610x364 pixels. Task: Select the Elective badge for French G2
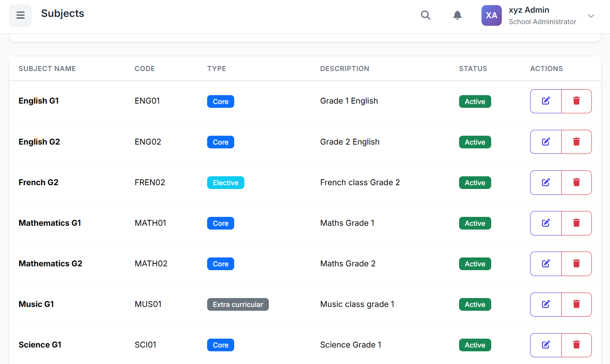coord(225,183)
